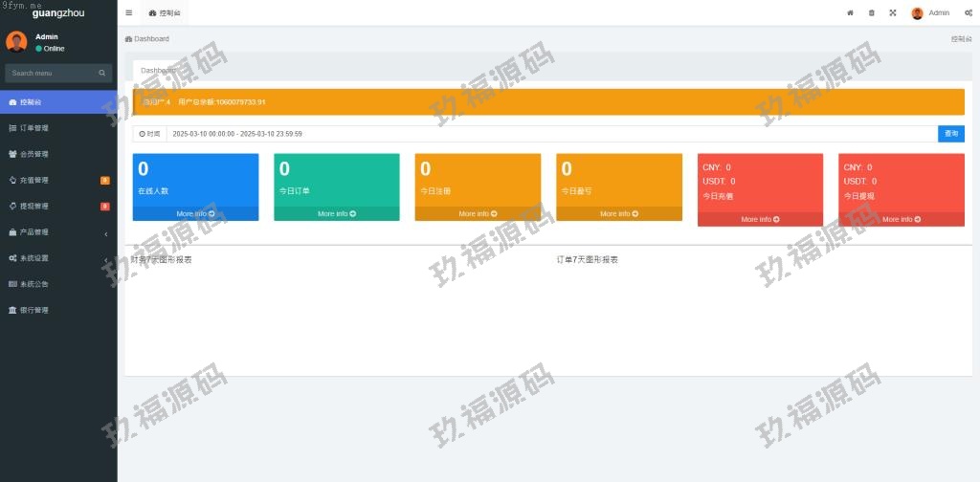Screen dimensions: 980x482
Task: Click More info under 今日充值
Action: [x=760, y=219]
